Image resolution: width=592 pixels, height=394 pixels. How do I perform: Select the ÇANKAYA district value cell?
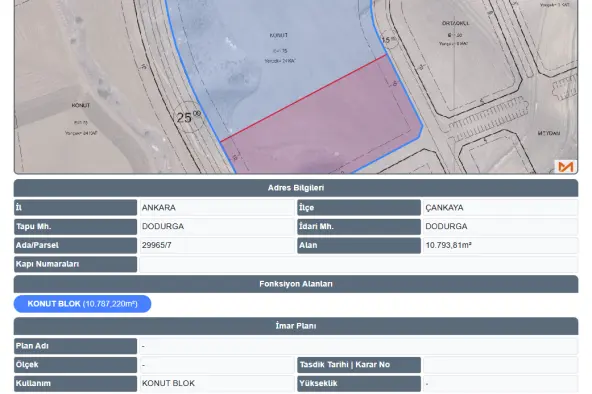(x=501, y=208)
